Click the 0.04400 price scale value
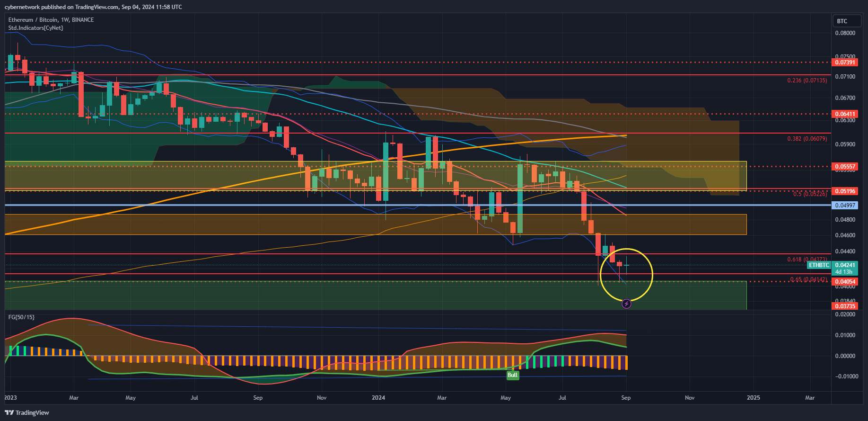Screen dimensions: 868x421 [x=845, y=251]
